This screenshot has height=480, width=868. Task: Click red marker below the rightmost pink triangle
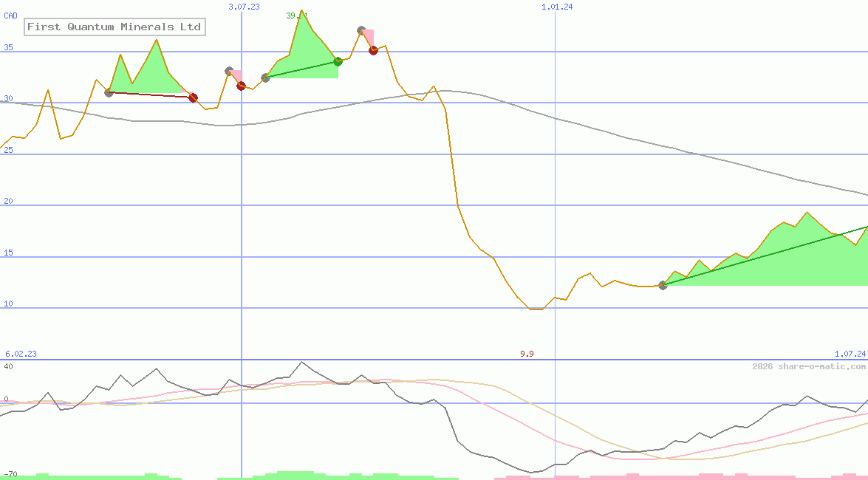pyautogui.click(x=373, y=50)
